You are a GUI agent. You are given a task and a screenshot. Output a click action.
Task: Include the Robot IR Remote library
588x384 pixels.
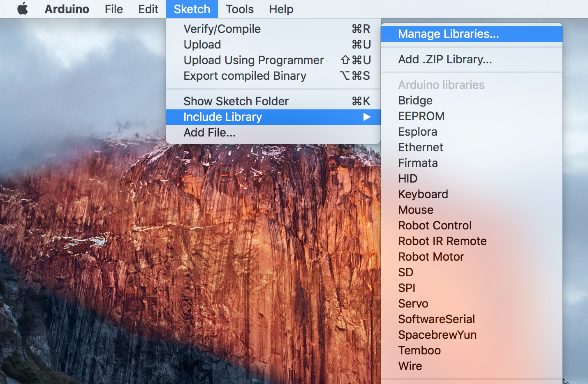[472, 241]
